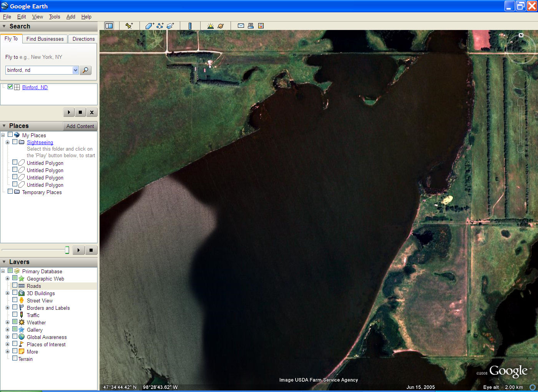Switch to the Find Businesses tab
Viewport: 538px width, 392px height.
click(45, 39)
